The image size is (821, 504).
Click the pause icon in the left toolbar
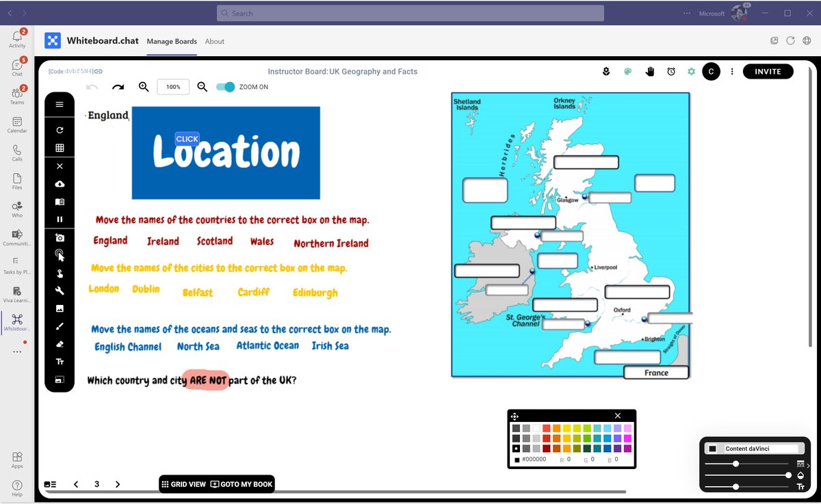pos(60,219)
